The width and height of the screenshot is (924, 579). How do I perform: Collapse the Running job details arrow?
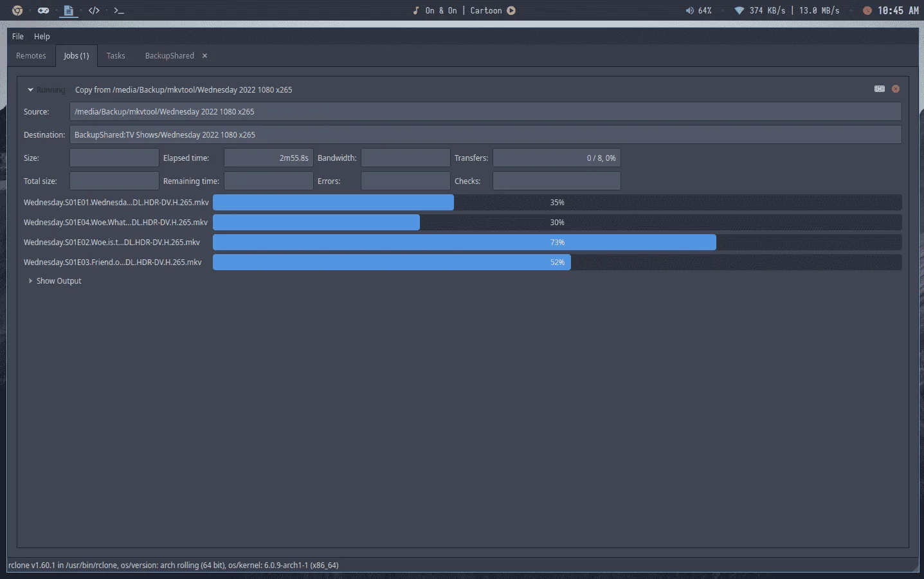point(30,90)
